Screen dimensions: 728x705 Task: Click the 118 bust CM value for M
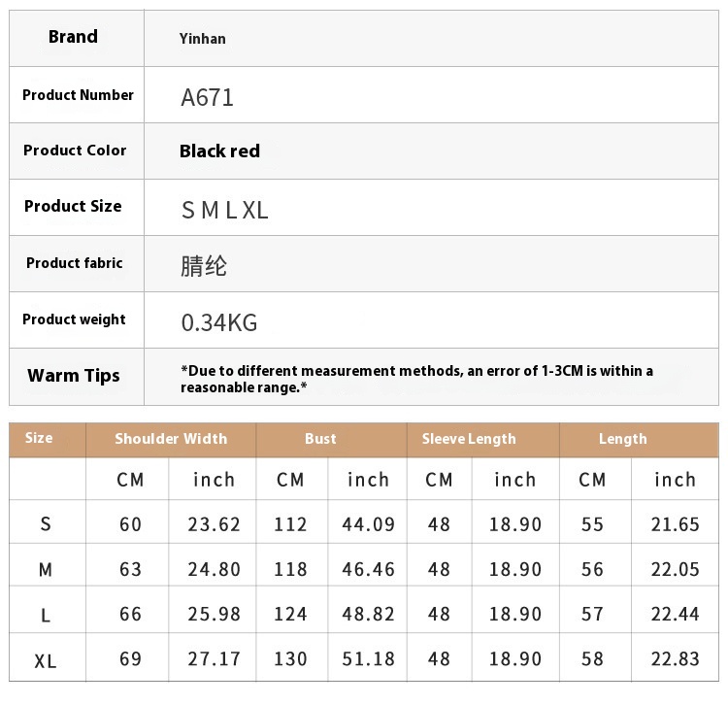tap(290, 569)
